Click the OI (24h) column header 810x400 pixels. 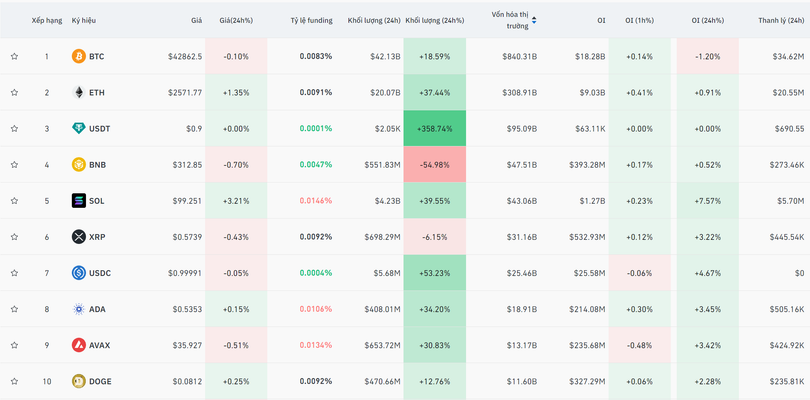click(x=710, y=20)
